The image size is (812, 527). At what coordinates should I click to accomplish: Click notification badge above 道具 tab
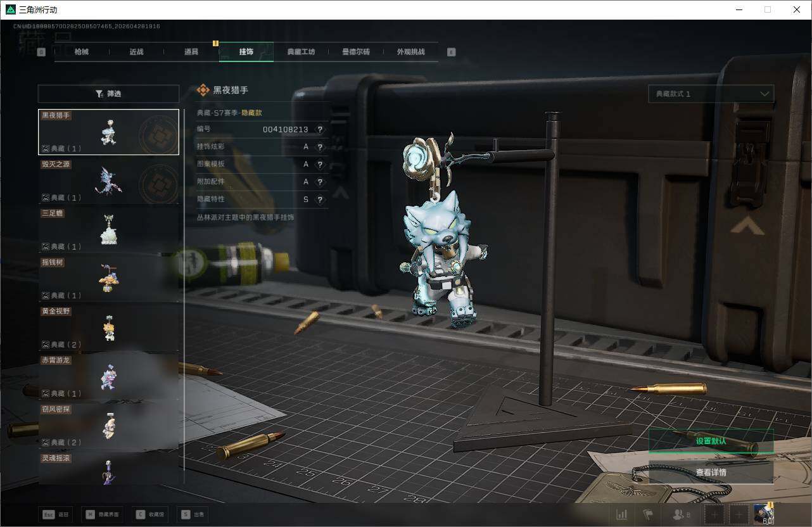coord(215,44)
